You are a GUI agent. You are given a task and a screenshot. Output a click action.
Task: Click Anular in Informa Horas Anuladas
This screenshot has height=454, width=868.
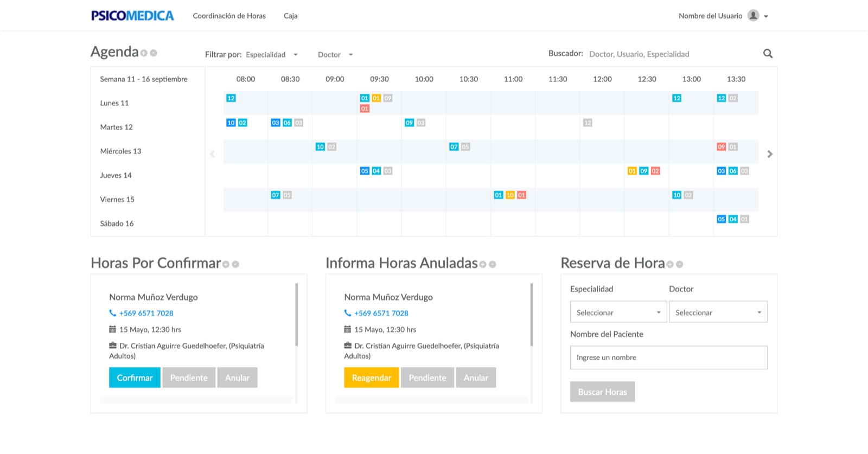click(476, 378)
